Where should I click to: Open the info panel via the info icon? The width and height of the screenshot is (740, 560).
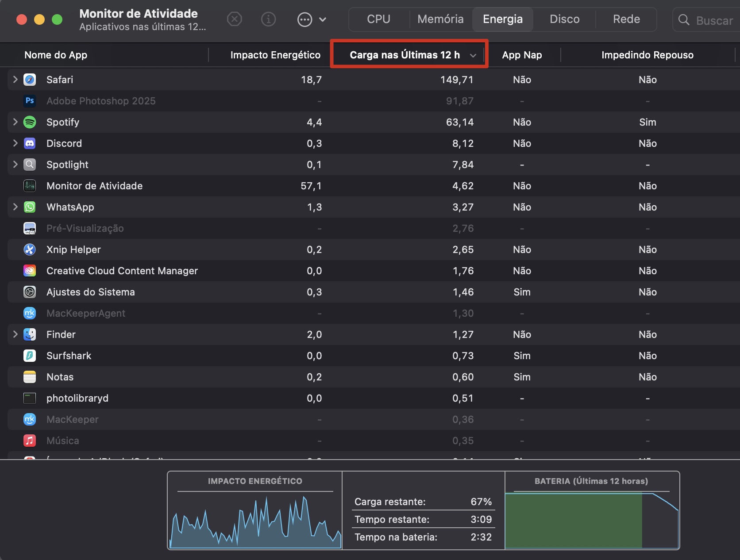(268, 19)
